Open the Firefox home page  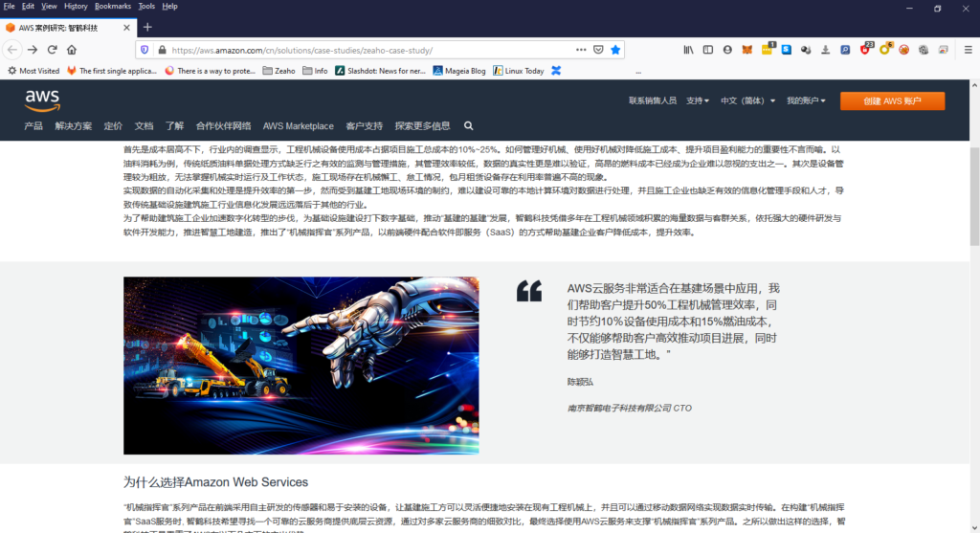(72, 50)
